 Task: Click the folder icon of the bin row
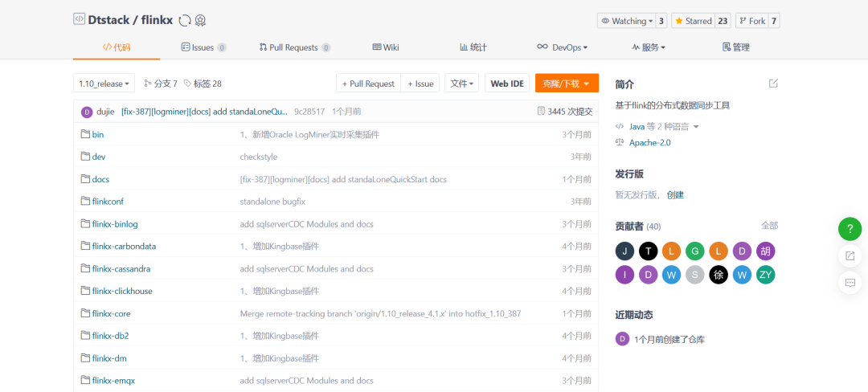coord(85,134)
